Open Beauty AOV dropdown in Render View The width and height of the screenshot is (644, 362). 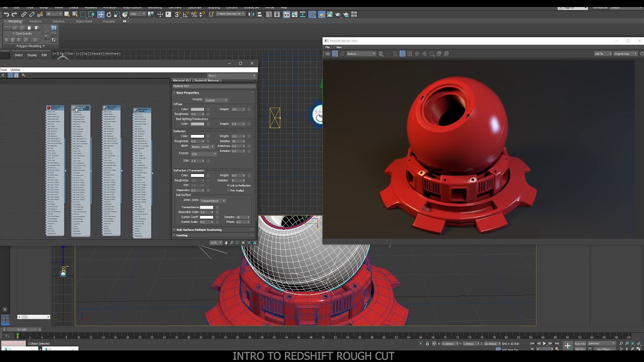[x=361, y=54]
